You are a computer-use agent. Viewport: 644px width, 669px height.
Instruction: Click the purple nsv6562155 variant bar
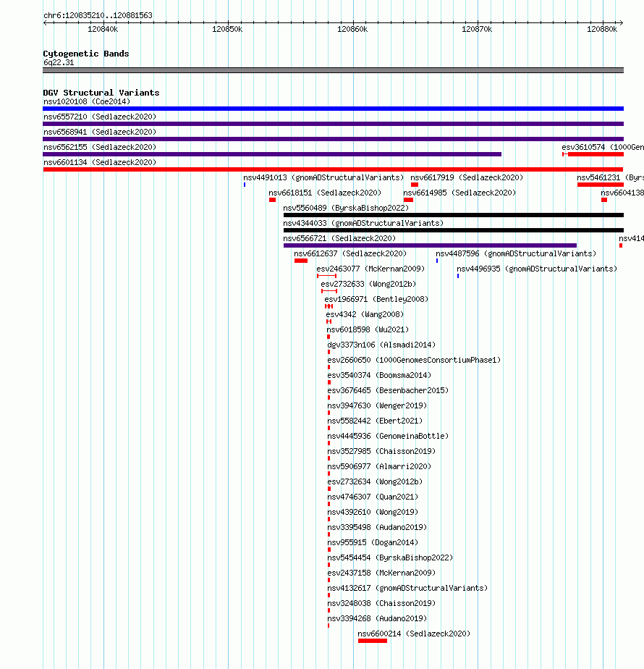(272, 154)
